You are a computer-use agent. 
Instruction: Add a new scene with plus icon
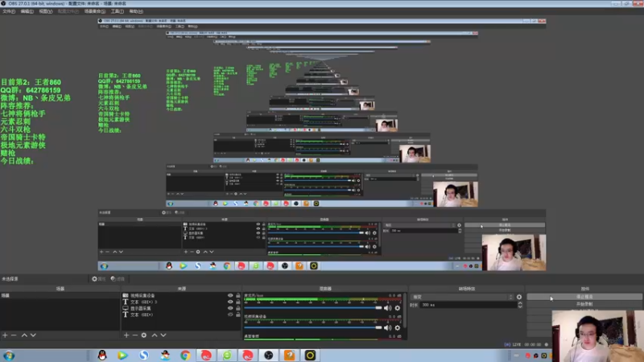point(5,335)
